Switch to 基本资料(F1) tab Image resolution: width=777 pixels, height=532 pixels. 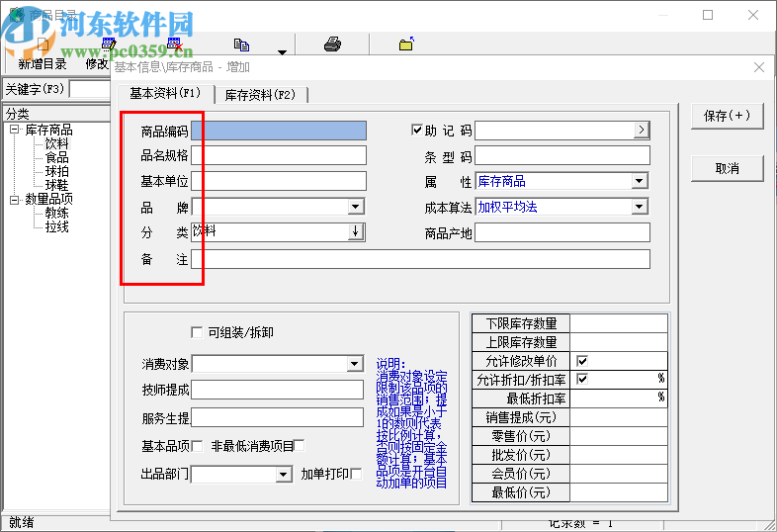(165, 93)
